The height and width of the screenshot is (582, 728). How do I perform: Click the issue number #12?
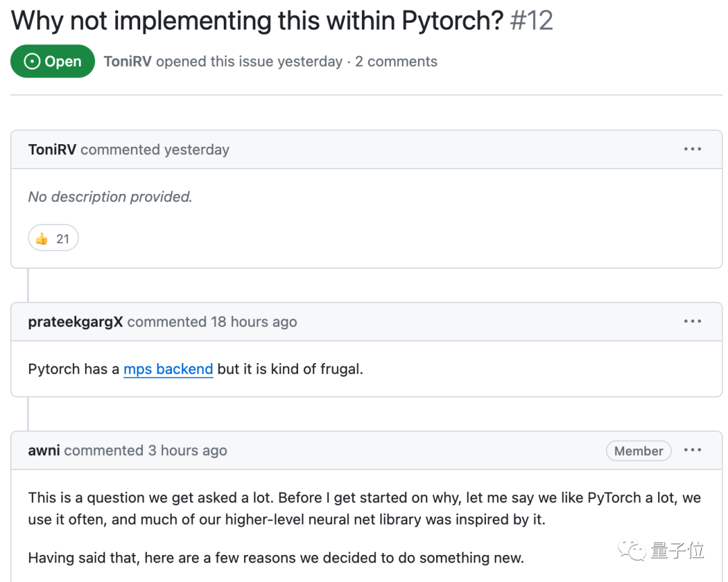[532, 21]
